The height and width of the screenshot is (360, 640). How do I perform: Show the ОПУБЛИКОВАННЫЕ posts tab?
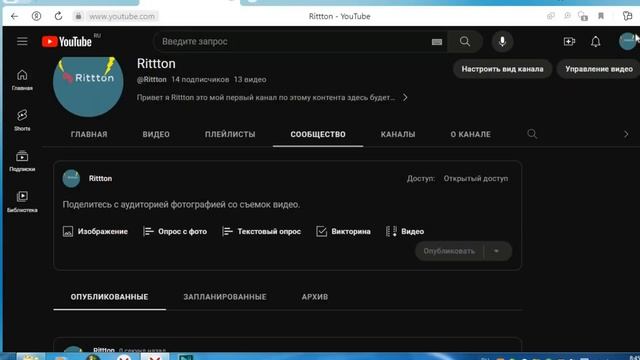109,297
